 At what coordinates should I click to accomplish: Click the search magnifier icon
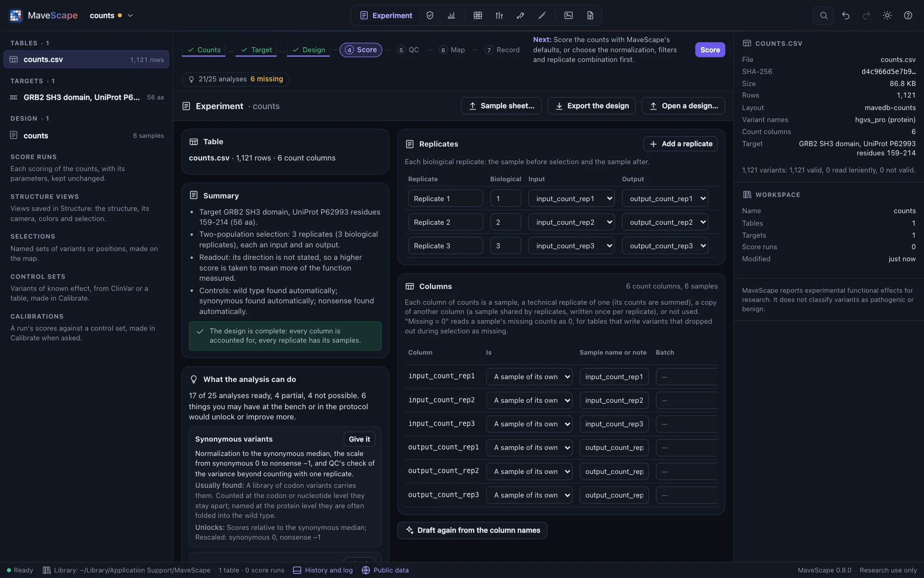[823, 15]
